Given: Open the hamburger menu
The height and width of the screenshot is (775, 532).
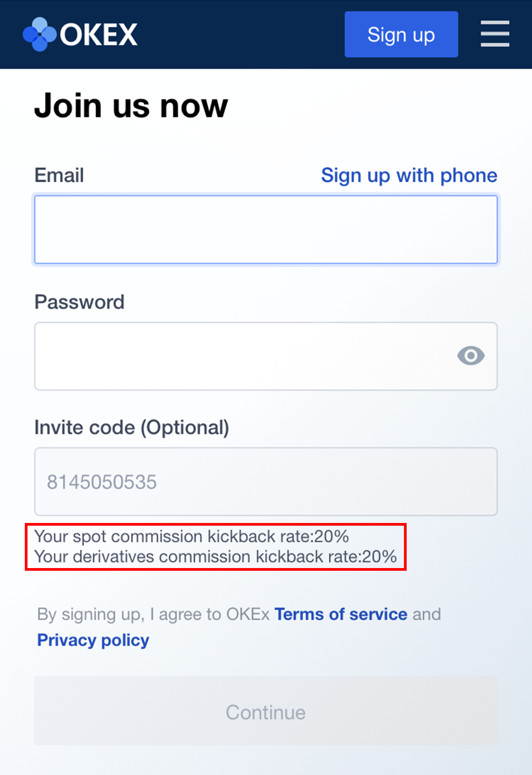Looking at the screenshot, I should click(495, 34).
